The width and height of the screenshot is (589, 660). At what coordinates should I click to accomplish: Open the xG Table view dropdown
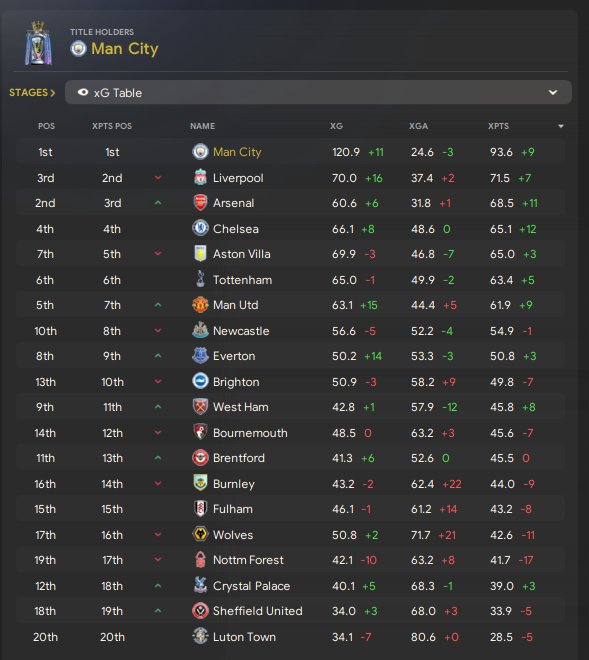point(318,92)
